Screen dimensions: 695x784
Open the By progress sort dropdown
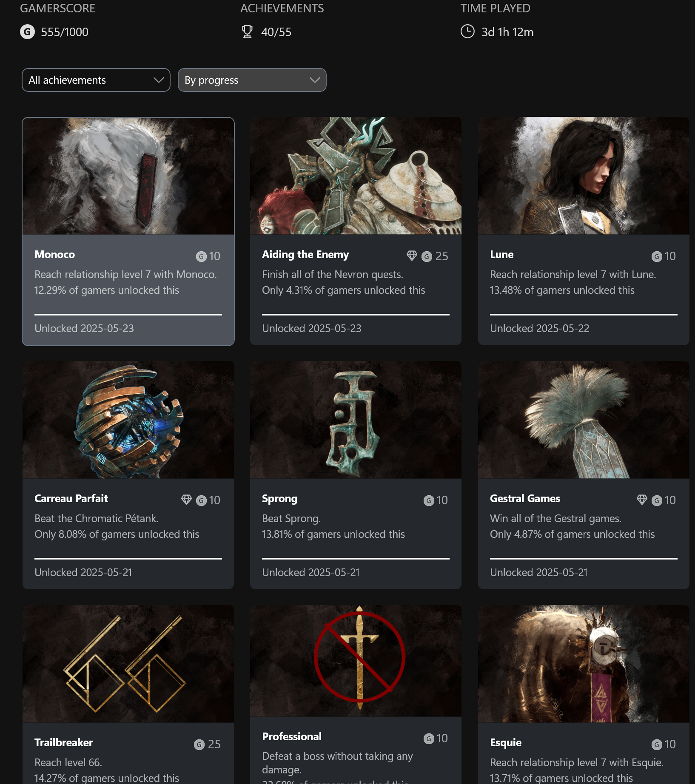(252, 80)
